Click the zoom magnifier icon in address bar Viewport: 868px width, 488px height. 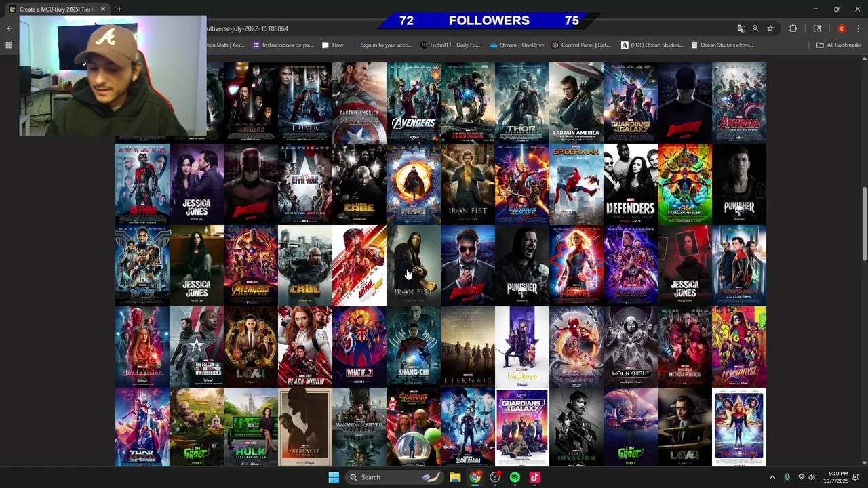[755, 28]
